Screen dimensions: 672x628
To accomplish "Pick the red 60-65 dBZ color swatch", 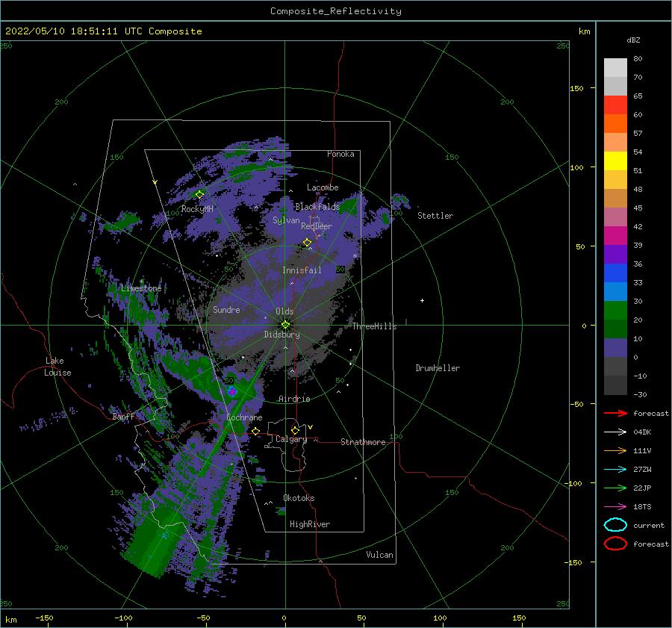I will tap(615, 105).
